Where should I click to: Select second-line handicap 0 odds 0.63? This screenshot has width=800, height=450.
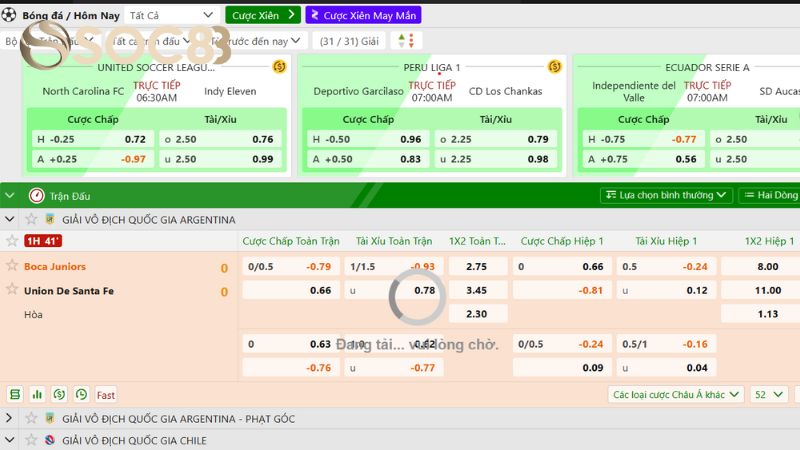pyautogui.click(x=291, y=344)
